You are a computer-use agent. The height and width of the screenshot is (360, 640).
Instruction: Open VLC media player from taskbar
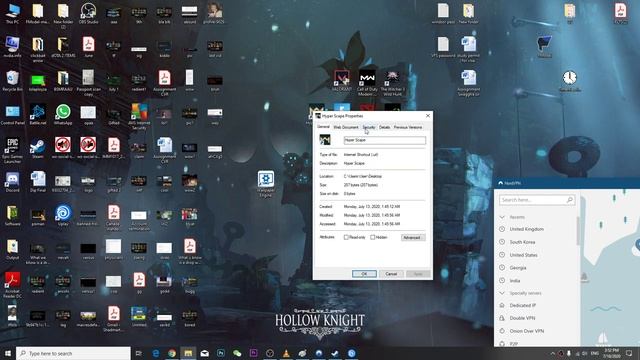click(x=286, y=353)
